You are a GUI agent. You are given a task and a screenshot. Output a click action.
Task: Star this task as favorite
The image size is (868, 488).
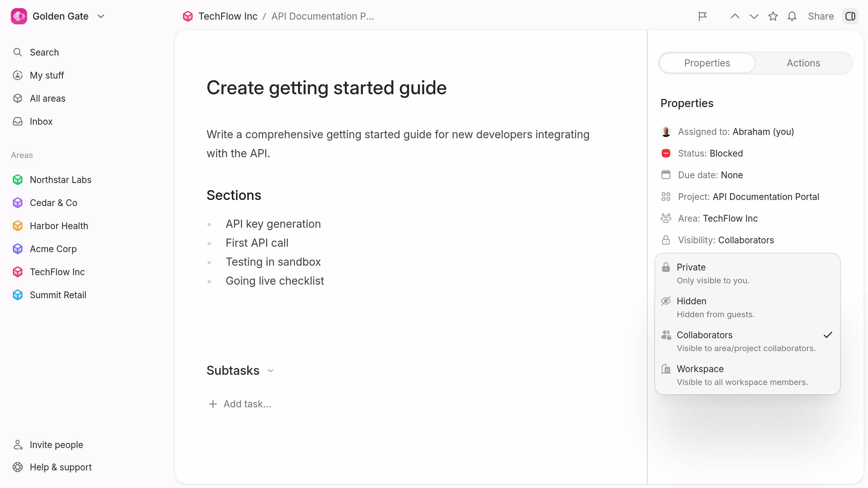coord(773,16)
